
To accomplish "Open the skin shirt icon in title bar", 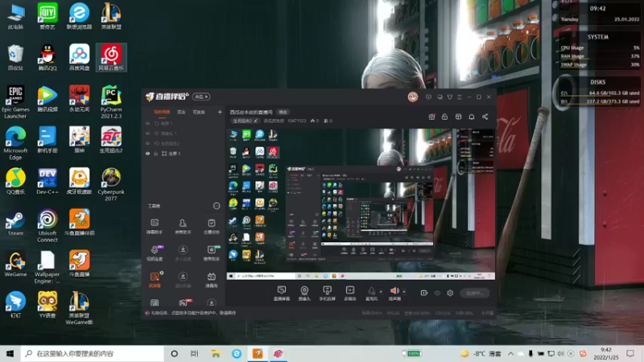I will coord(450,97).
